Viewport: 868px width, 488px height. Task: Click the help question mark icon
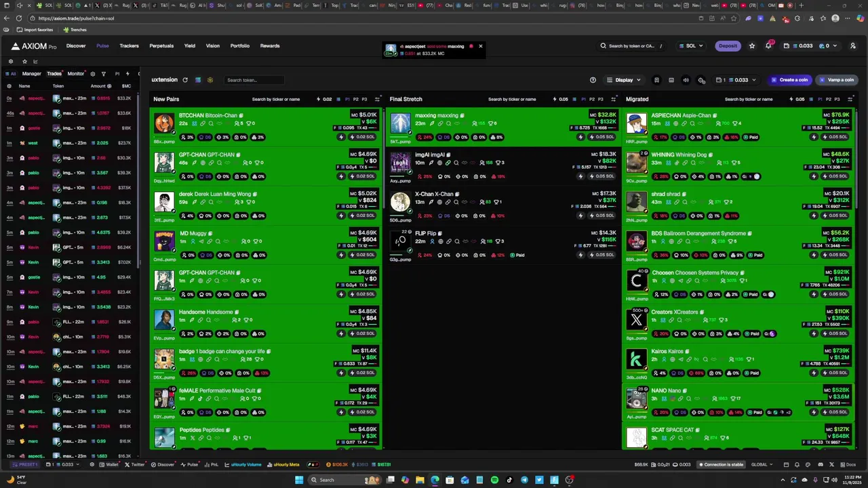tap(593, 80)
